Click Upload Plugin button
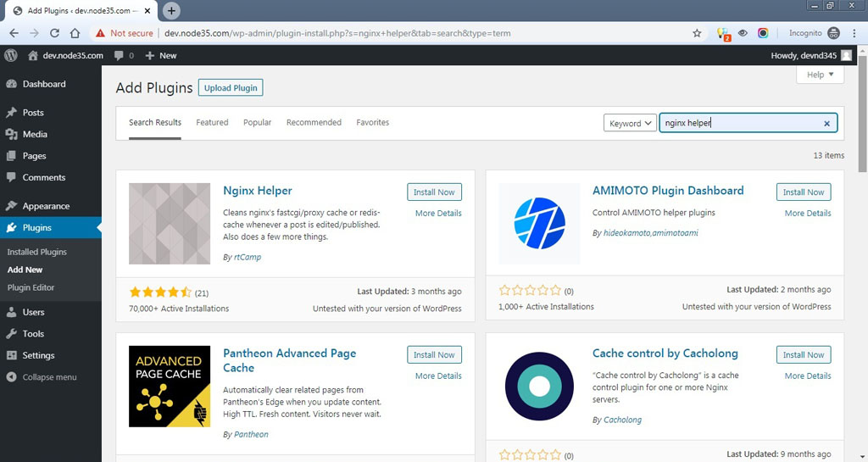This screenshot has height=462, width=868. coord(231,87)
